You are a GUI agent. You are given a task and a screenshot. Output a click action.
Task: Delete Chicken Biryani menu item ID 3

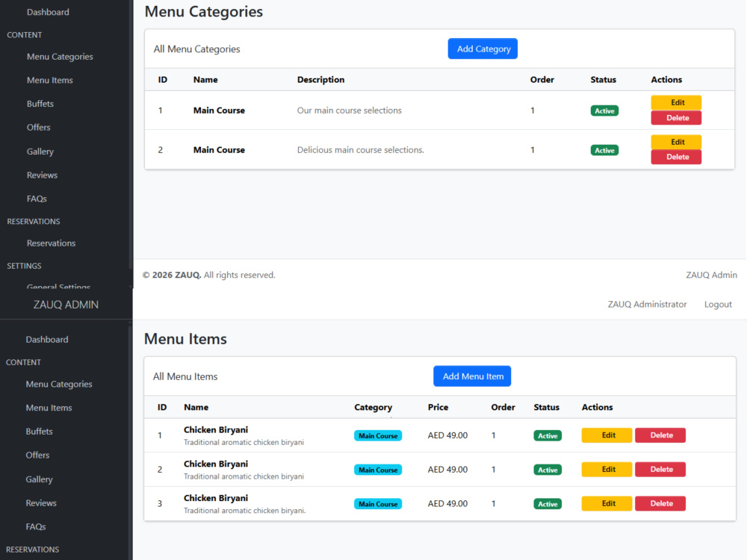point(660,503)
